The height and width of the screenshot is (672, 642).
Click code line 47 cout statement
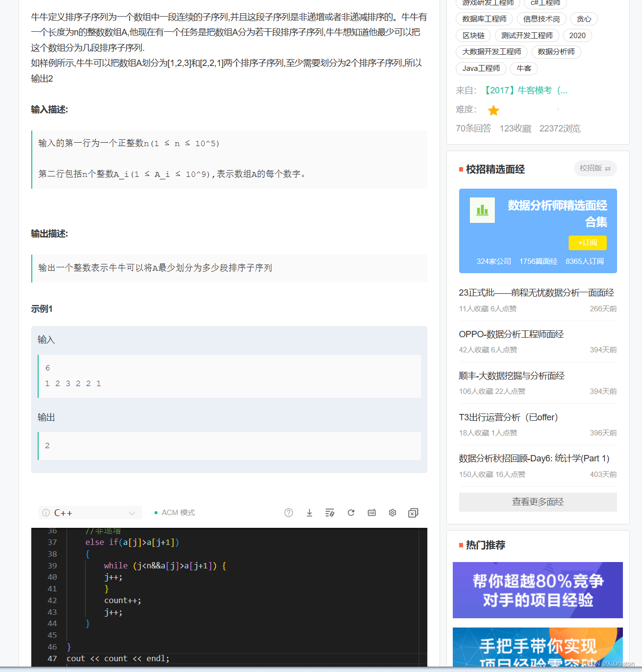click(x=118, y=659)
